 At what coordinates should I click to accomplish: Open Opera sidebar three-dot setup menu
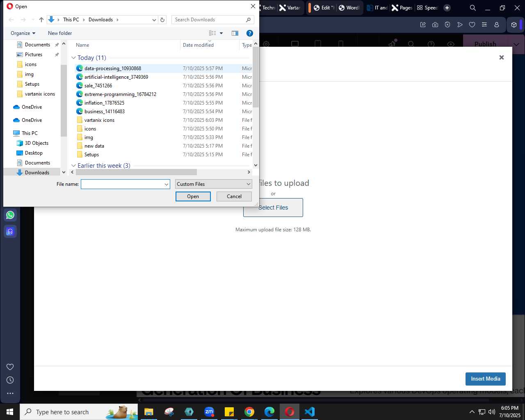(x=10, y=393)
